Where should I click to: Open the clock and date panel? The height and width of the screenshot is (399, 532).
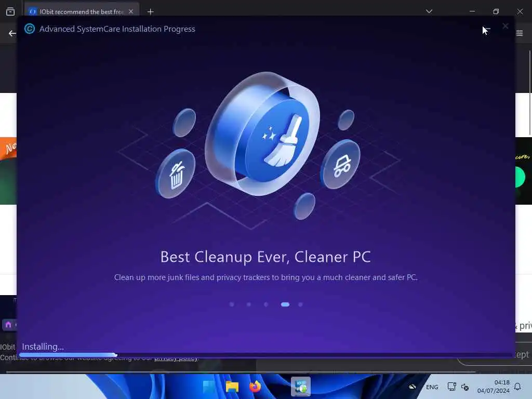click(x=494, y=387)
